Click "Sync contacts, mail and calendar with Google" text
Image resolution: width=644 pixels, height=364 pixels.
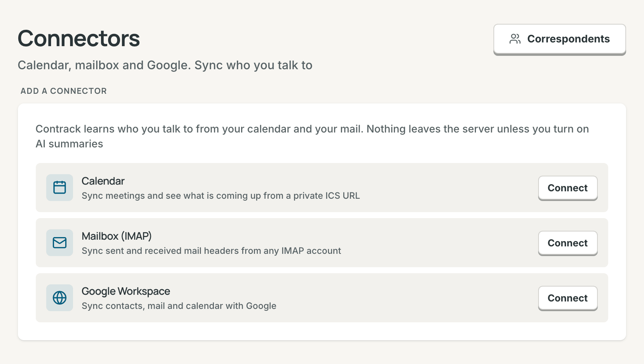click(179, 306)
